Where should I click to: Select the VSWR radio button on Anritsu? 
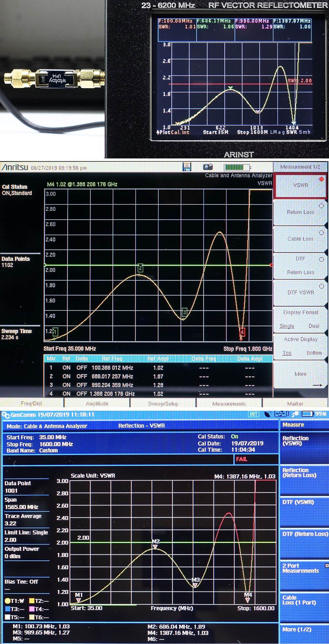321,179
